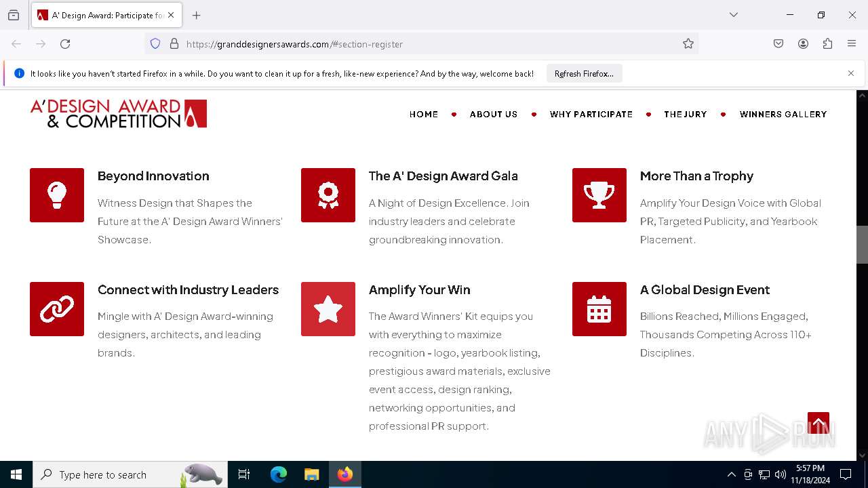Open the Windows Start menu

[16, 474]
